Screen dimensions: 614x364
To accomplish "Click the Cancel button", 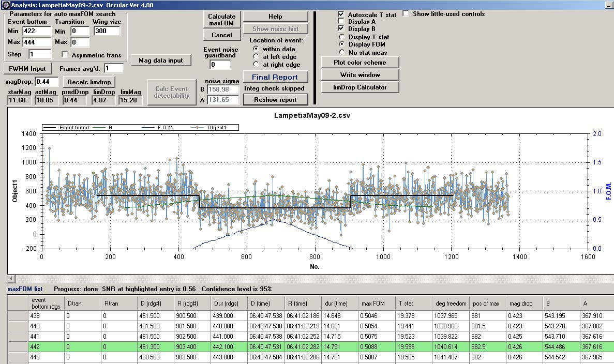I will [221, 35].
